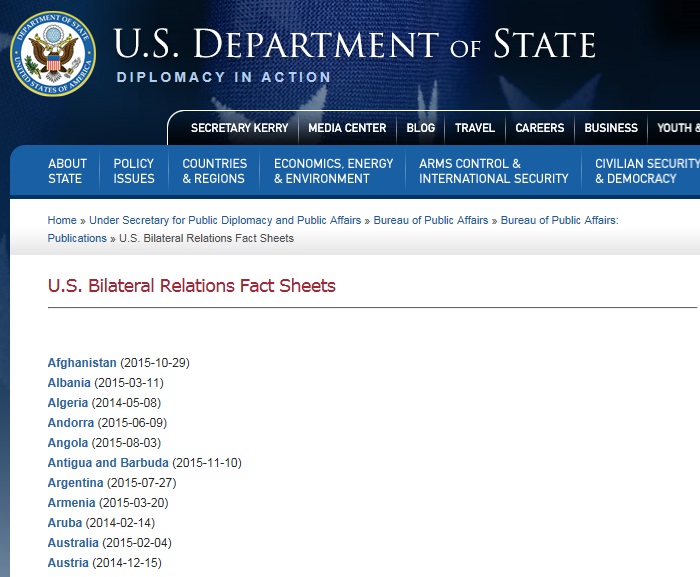The height and width of the screenshot is (577, 700).
Task: Open Civilian Security & Democracy tab
Action: coord(647,171)
